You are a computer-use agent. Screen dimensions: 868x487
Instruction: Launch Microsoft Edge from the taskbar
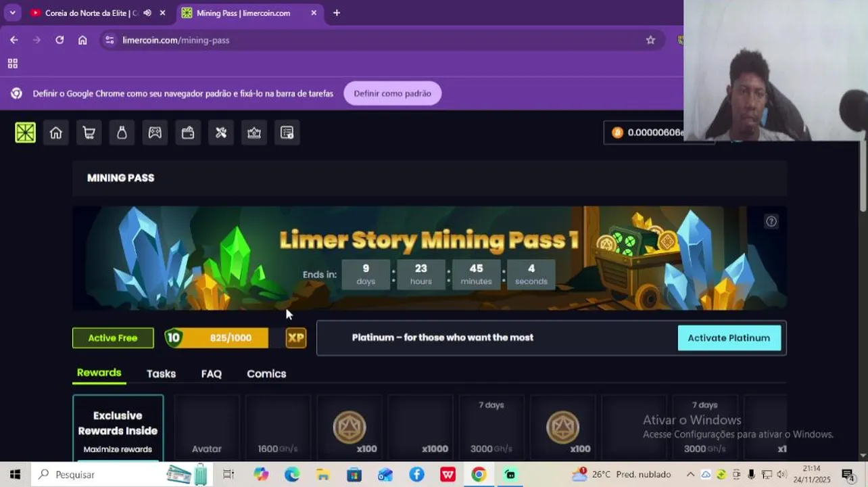click(x=292, y=474)
